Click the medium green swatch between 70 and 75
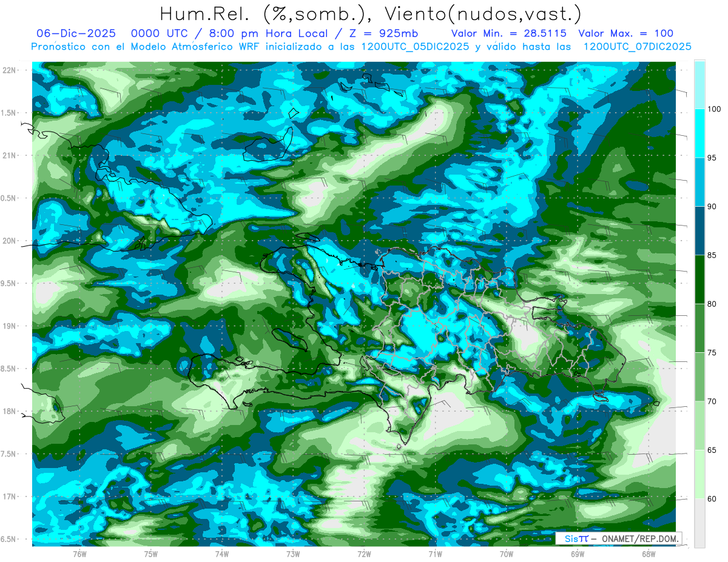The width and height of the screenshot is (728, 562). click(699, 376)
